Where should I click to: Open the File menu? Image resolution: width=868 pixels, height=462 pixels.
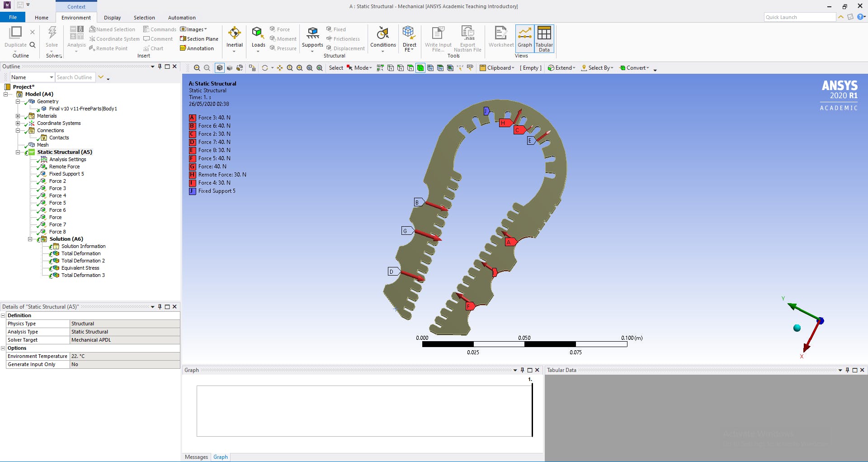pos(13,17)
